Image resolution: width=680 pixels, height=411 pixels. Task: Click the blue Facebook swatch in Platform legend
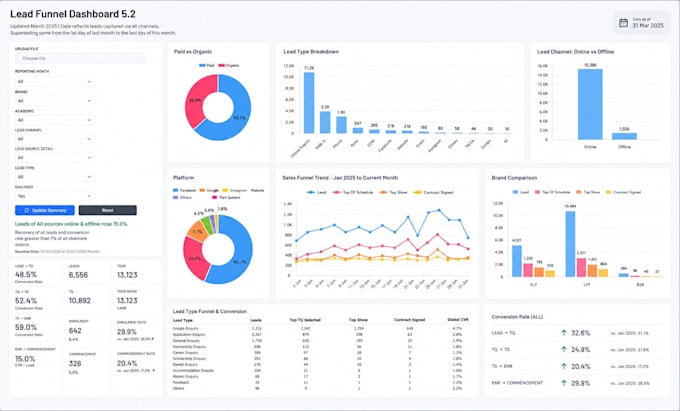pyautogui.click(x=175, y=190)
